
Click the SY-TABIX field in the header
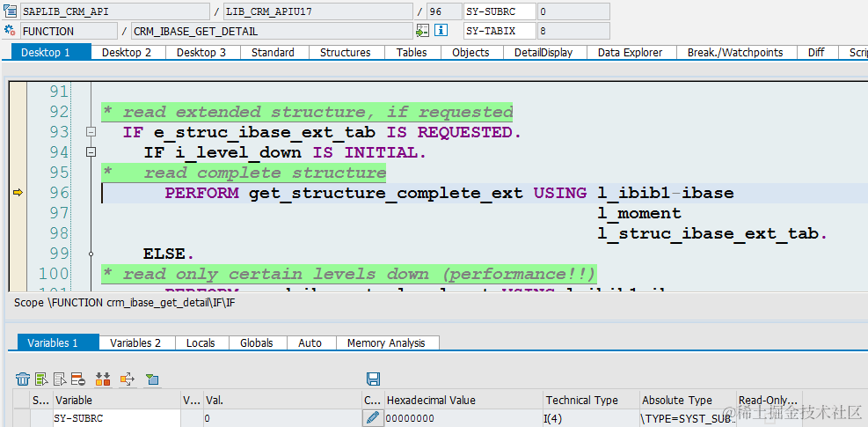[x=500, y=31]
